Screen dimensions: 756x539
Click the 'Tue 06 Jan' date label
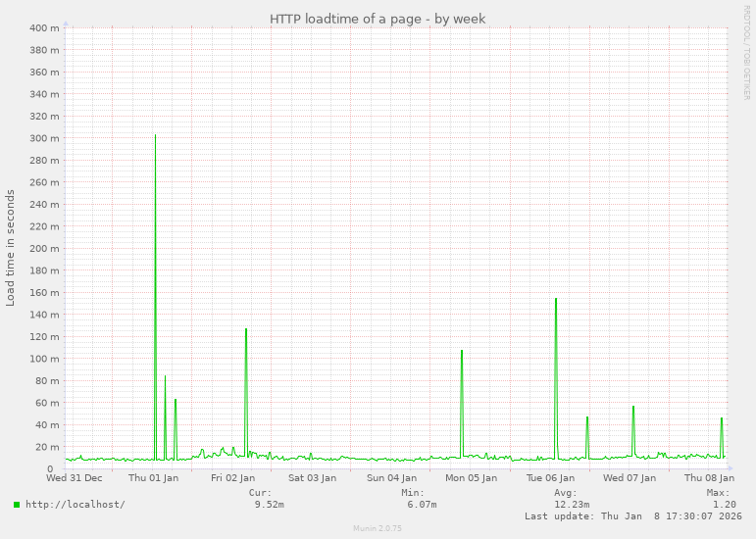point(550,478)
